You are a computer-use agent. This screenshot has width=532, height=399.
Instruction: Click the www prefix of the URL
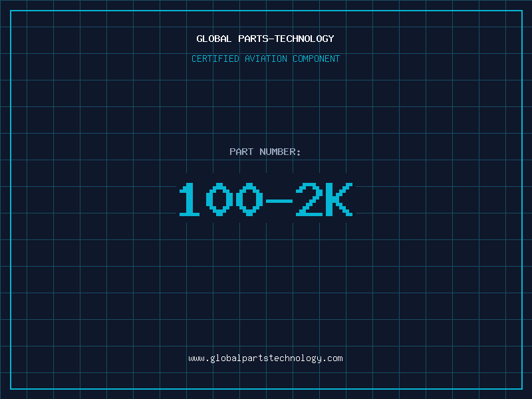point(196,358)
